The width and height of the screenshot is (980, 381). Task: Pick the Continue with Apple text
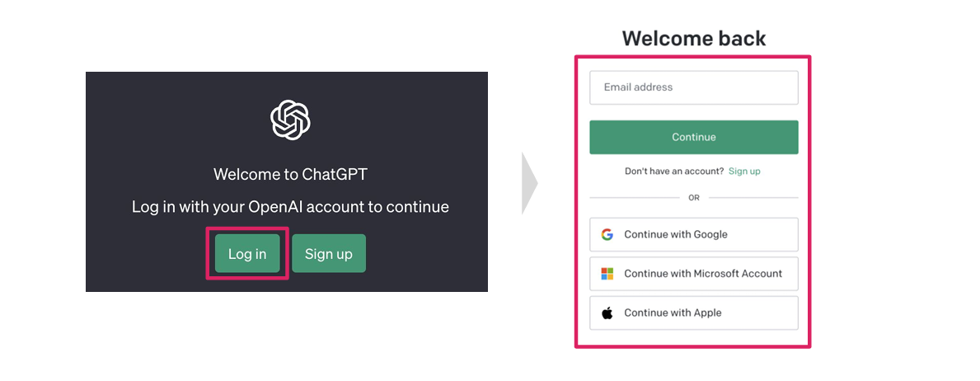coord(673,313)
